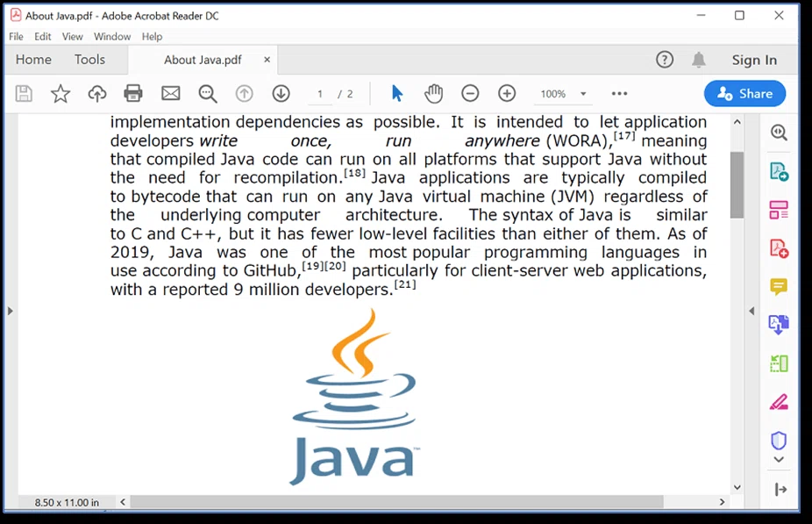Click the "(WORA)" text
Screen dimensions: 812x524
tap(579, 141)
